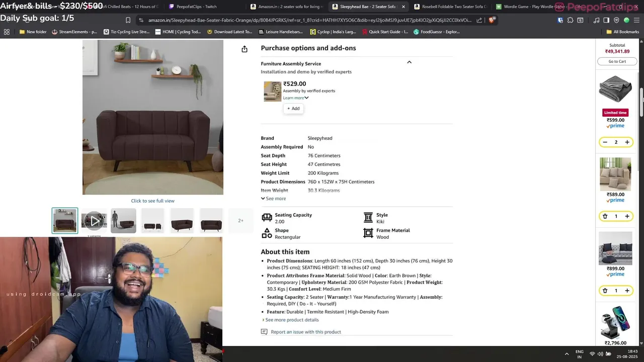Open the StreamElements bookmark
Screen dimensions: 644x362
(x=74, y=32)
